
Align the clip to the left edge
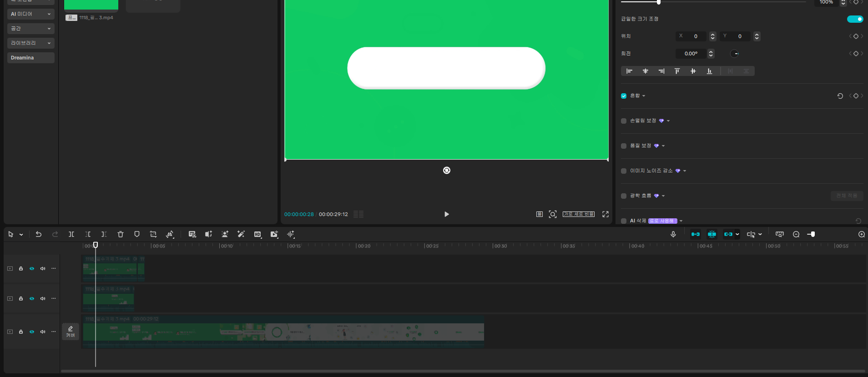[x=630, y=71]
